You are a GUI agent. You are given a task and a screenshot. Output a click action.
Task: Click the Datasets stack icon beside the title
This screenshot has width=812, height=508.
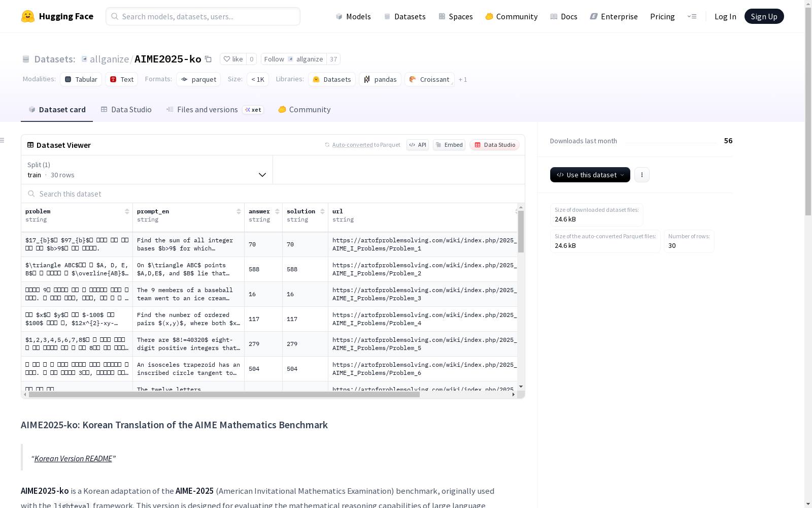(26, 59)
